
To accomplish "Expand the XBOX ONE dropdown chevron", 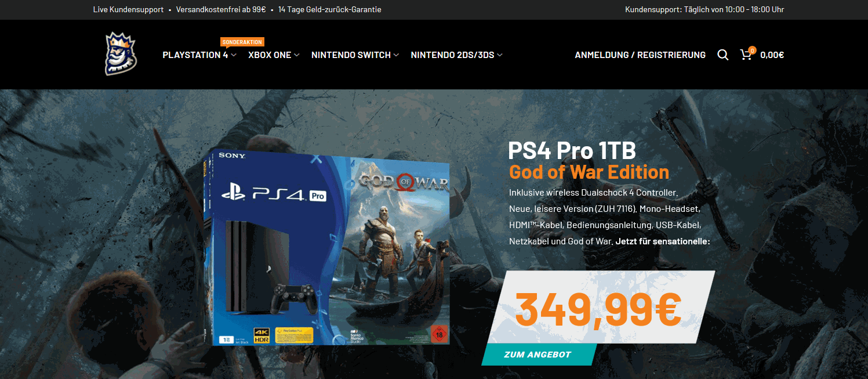I will 296,55.
